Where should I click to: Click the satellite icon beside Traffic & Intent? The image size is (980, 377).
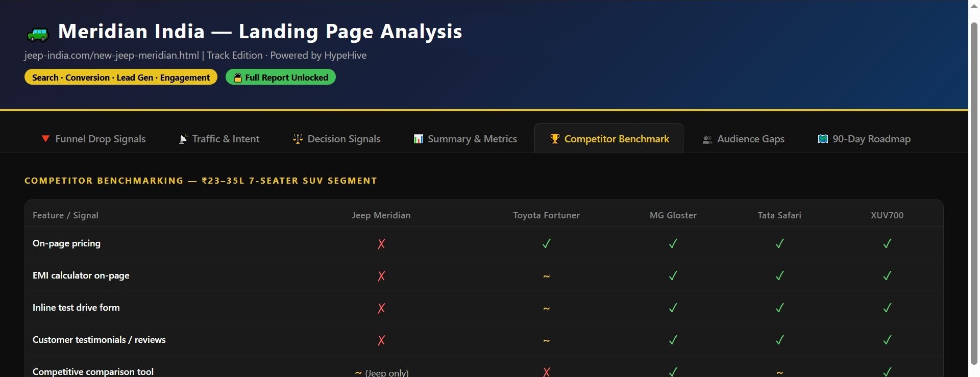click(x=183, y=139)
